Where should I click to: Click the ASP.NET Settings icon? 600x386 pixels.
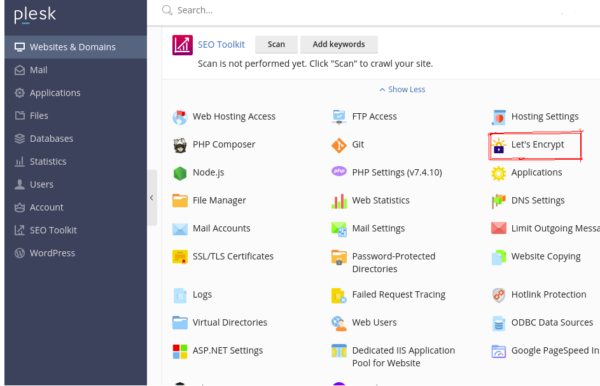[179, 351]
